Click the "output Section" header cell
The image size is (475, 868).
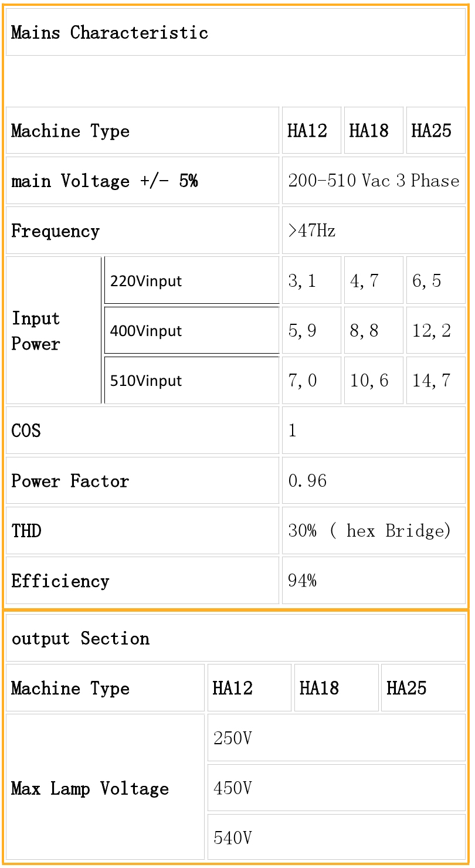point(235,638)
